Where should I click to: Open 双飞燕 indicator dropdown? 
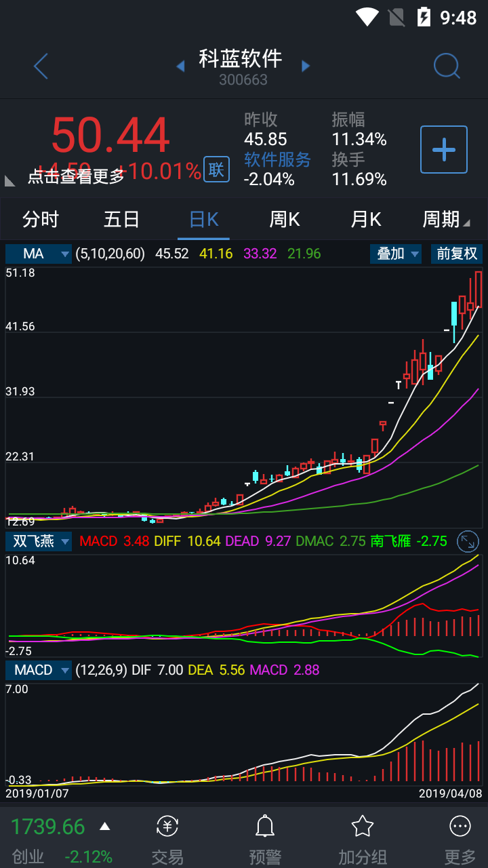(x=39, y=541)
